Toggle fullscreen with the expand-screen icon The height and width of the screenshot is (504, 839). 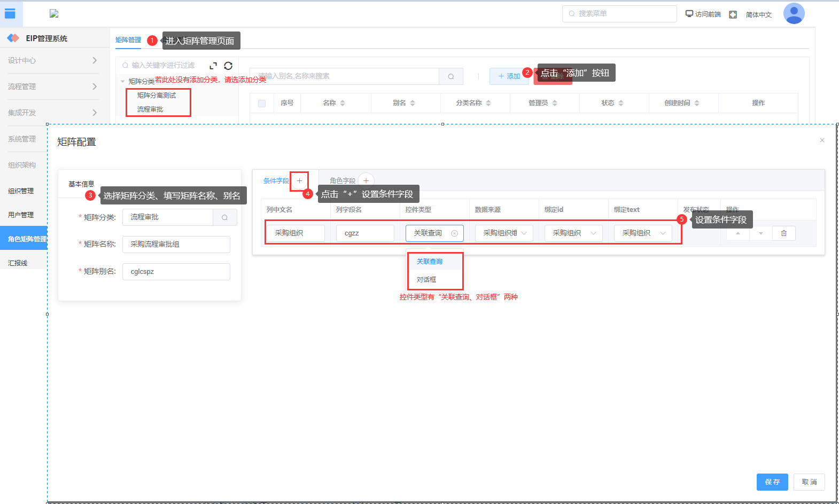click(x=733, y=14)
